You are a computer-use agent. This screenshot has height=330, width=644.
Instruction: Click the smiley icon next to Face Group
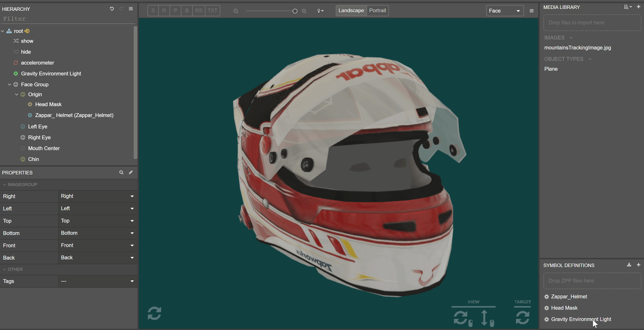16,84
